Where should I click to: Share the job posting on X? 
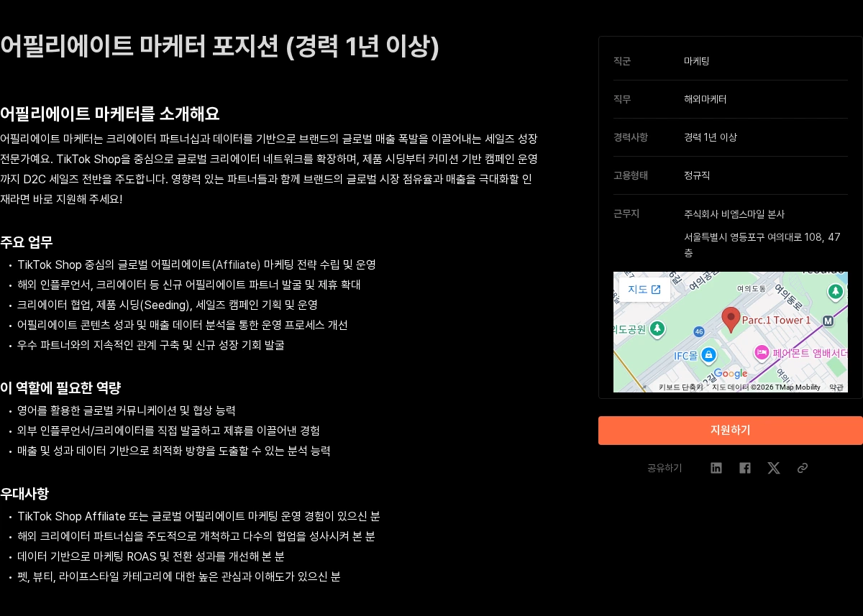[774, 468]
